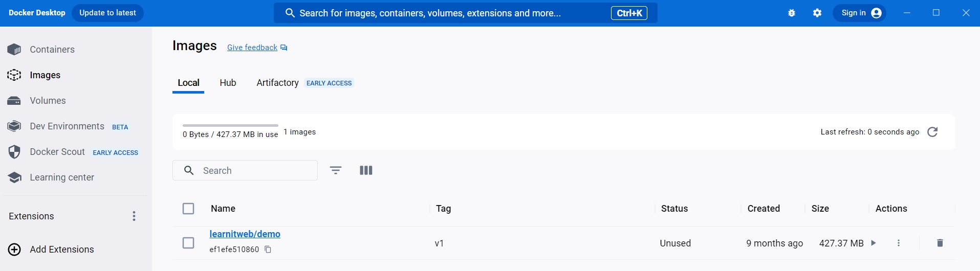Open the learnitweb/demo image link
980x271 pixels.
[x=245, y=234]
